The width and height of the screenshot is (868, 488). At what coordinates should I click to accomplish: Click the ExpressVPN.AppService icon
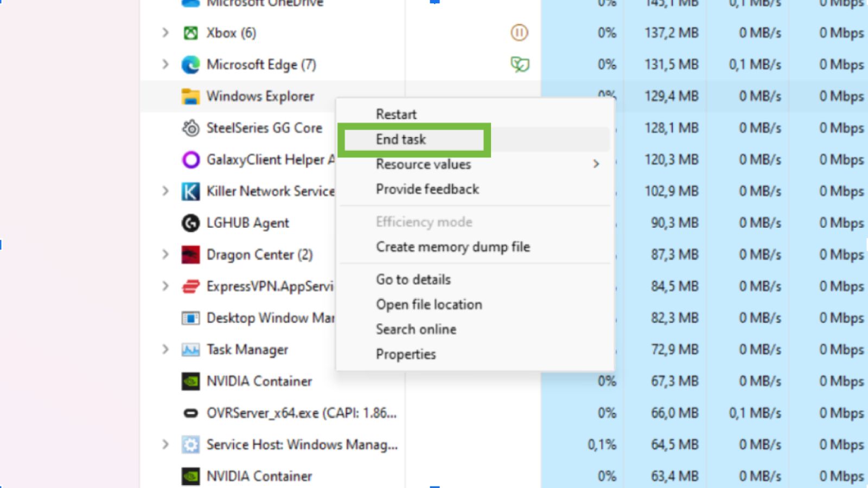[190, 286]
